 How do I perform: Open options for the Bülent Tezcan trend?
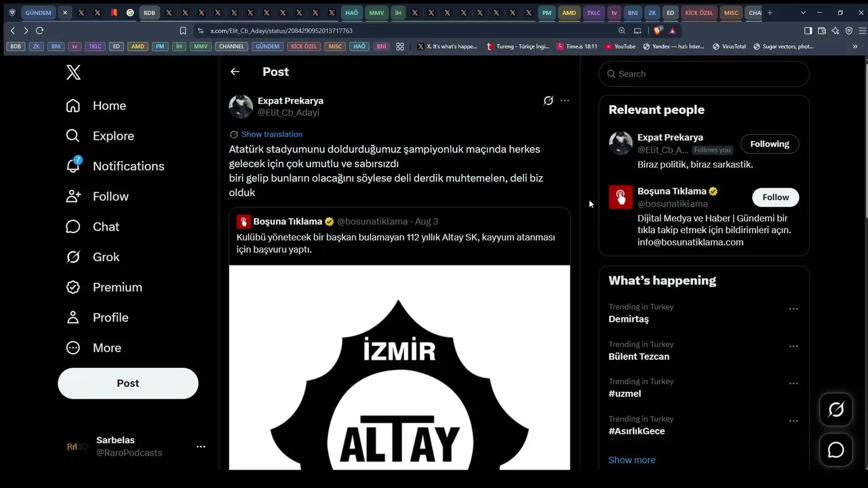coord(793,346)
